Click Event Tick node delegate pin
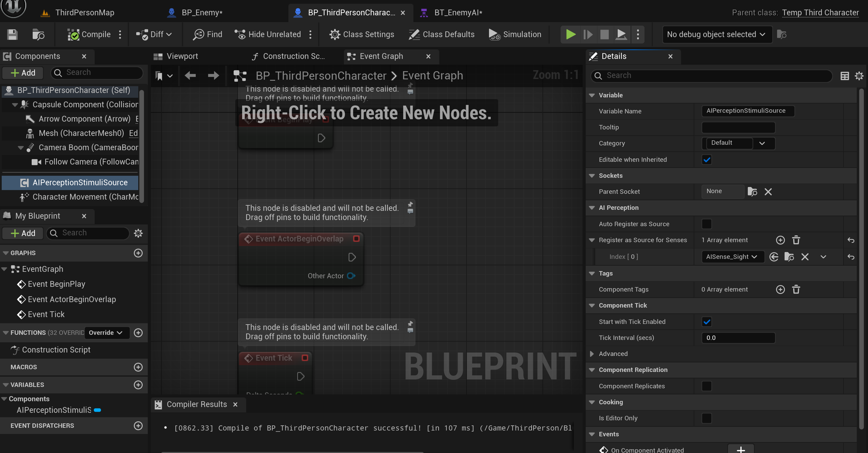 tap(305, 358)
